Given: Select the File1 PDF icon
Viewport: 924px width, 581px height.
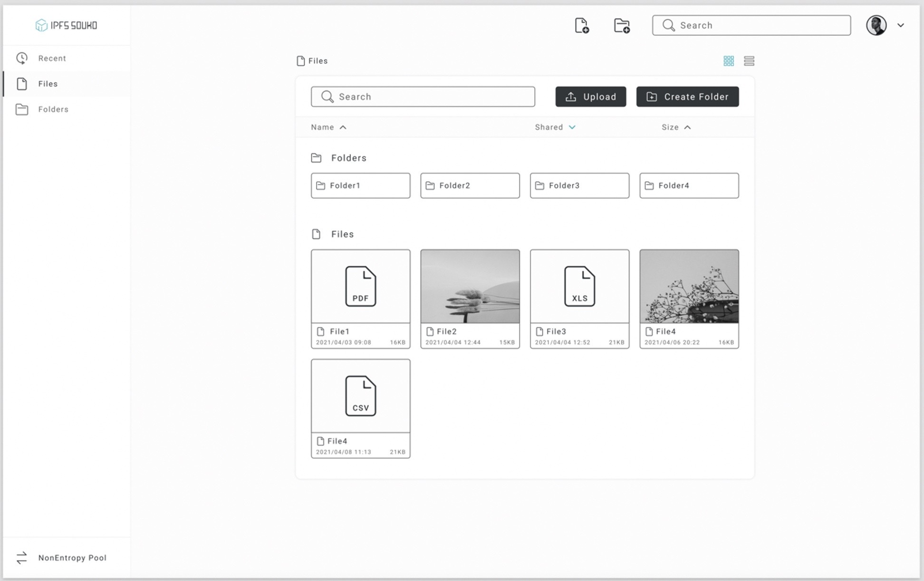Looking at the screenshot, I should (360, 286).
